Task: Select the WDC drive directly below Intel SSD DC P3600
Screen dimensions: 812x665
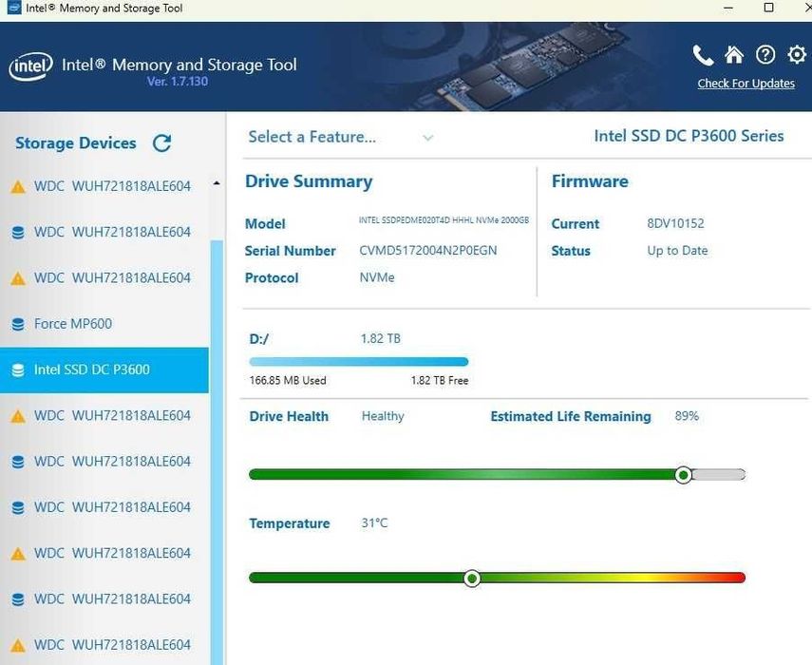Action: [104, 415]
